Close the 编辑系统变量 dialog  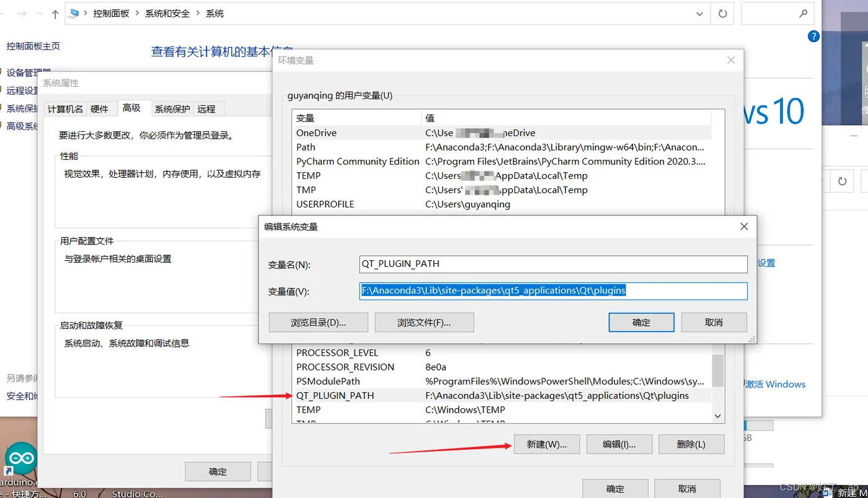(744, 227)
